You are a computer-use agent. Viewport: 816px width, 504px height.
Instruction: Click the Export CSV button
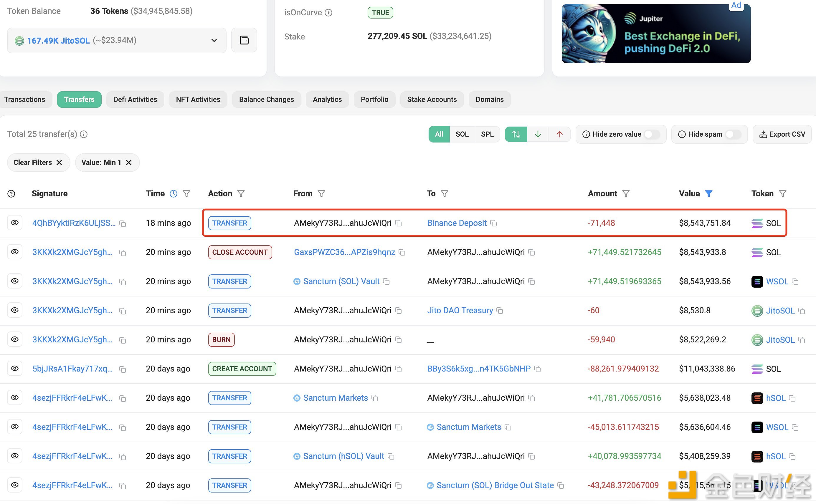[782, 134]
